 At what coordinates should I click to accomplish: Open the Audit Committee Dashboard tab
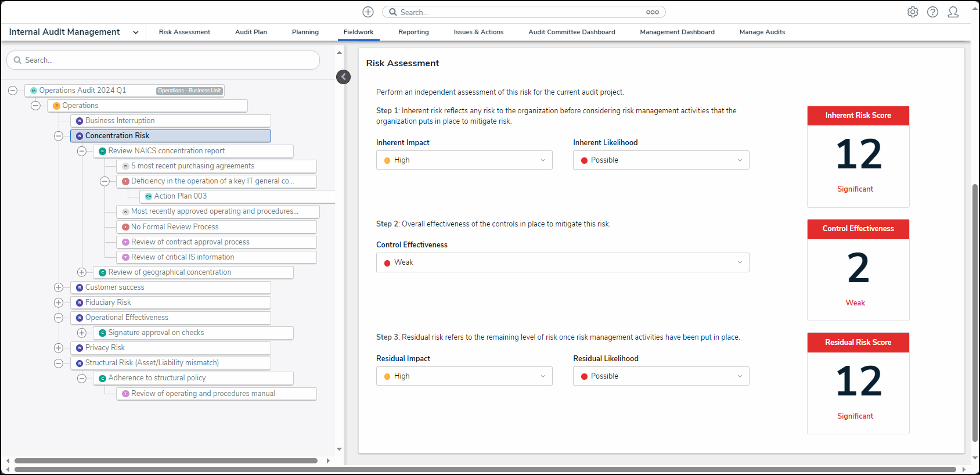click(x=571, y=33)
